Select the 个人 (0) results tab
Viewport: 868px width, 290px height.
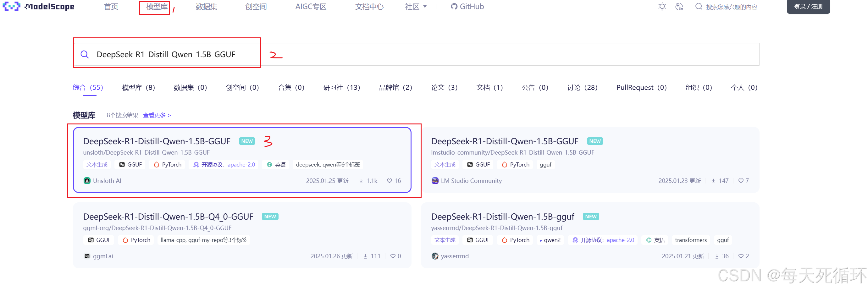point(744,87)
